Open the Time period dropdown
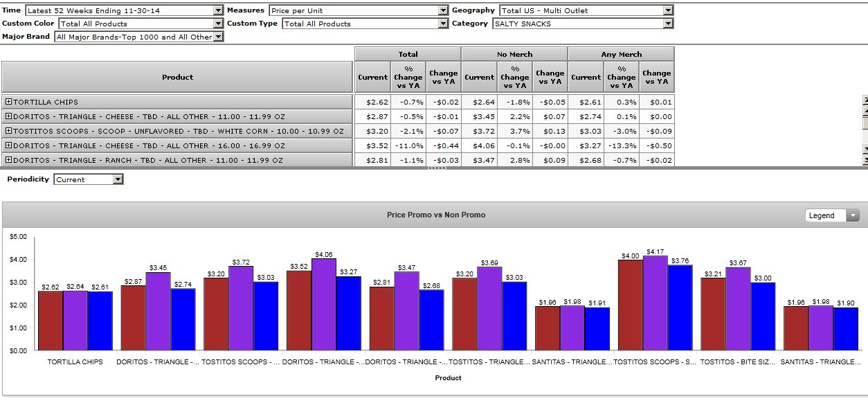Viewport: 868px width, 401px height. pyautogui.click(x=218, y=10)
